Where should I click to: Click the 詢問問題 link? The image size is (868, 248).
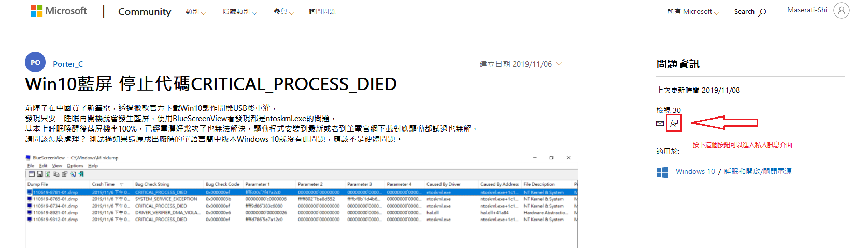click(322, 12)
